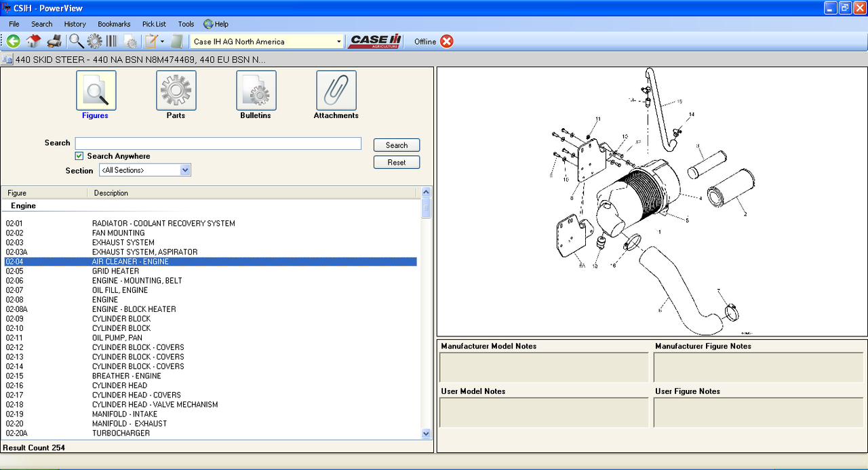Click the User Model Notes box
Viewport: 868px width, 470px height.
click(544, 412)
